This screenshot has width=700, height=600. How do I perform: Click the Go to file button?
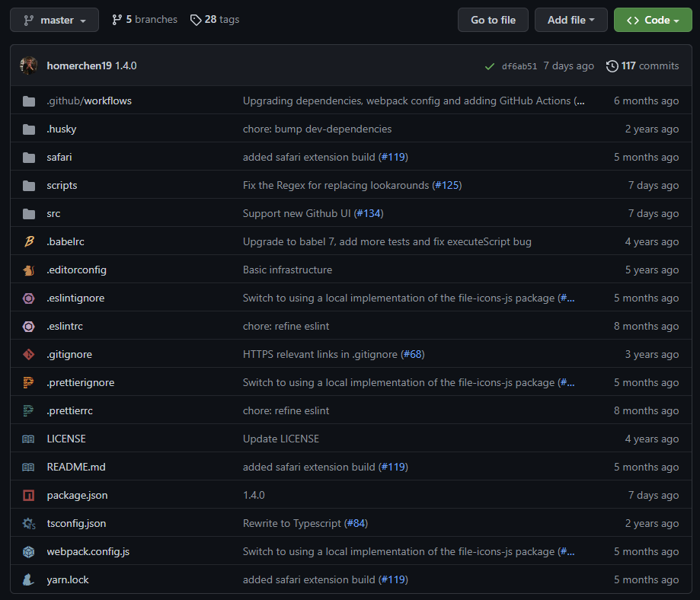493,20
